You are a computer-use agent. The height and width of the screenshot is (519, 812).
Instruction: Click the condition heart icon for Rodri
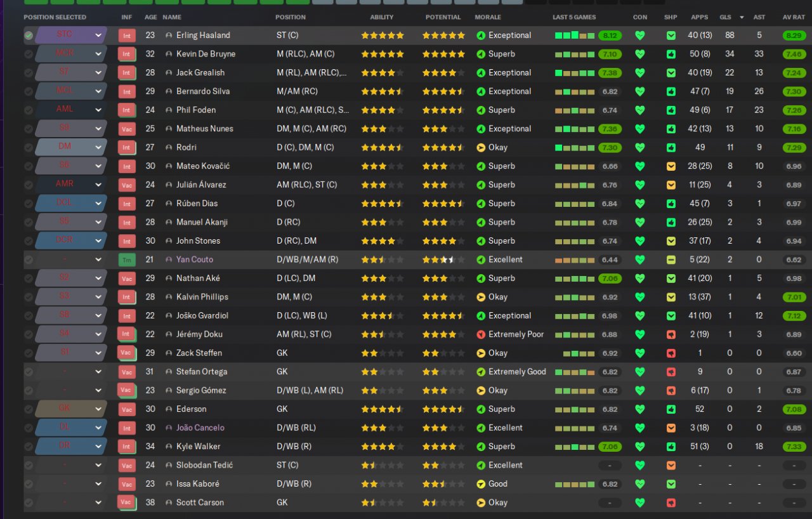coord(639,147)
